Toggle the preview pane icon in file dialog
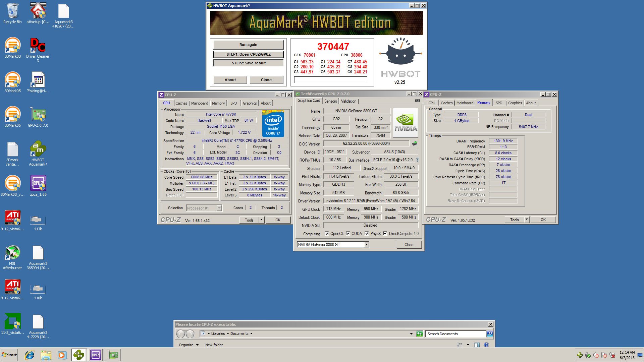Screen dimensions: 644x362 click(477, 345)
